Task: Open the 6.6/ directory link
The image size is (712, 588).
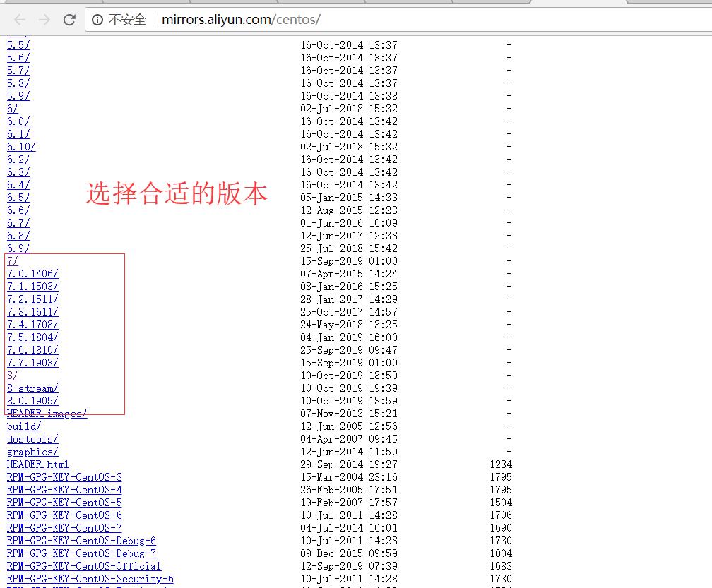Action: click(x=18, y=210)
